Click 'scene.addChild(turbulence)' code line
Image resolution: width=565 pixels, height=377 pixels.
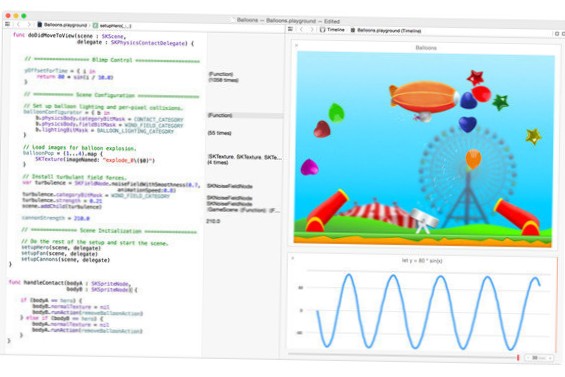point(62,207)
